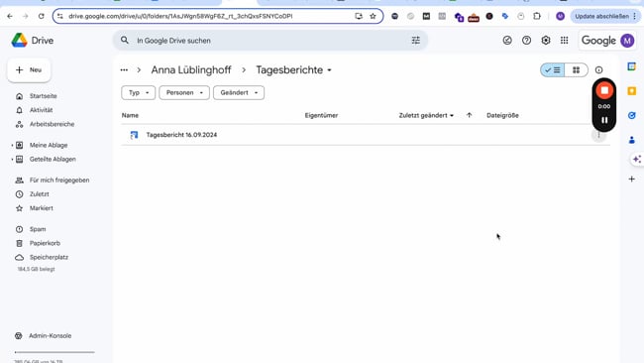This screenshot has width=644, height=363.
Task: Open the Chrome profile avatar
Action: 560,16
